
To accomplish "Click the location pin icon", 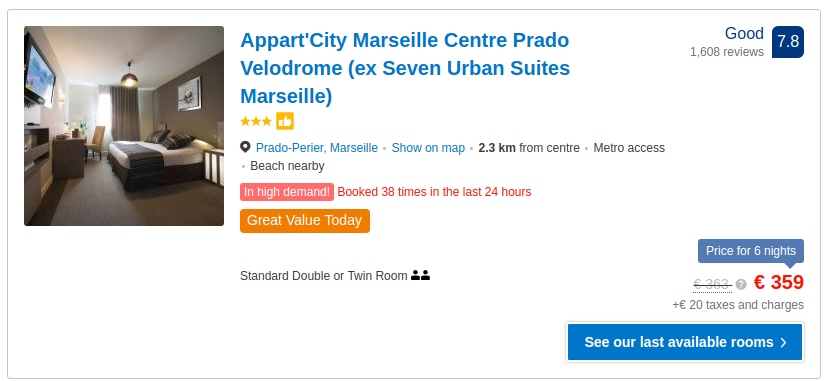I will click(245, 148).
